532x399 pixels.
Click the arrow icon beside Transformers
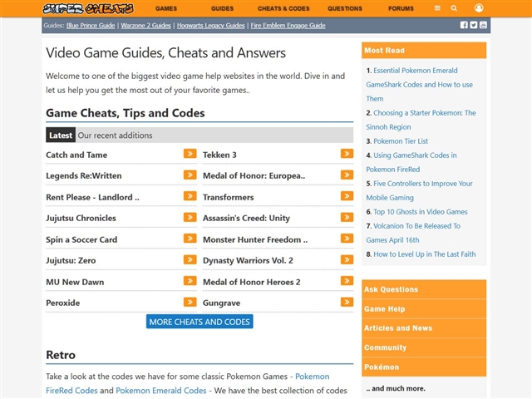(x=347, y=196)
